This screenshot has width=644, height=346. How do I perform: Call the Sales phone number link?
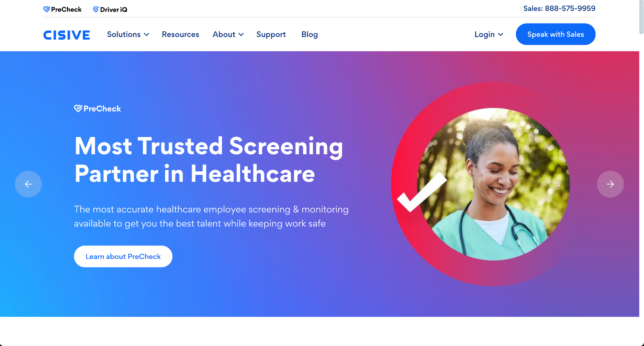(x=559, y=8)
